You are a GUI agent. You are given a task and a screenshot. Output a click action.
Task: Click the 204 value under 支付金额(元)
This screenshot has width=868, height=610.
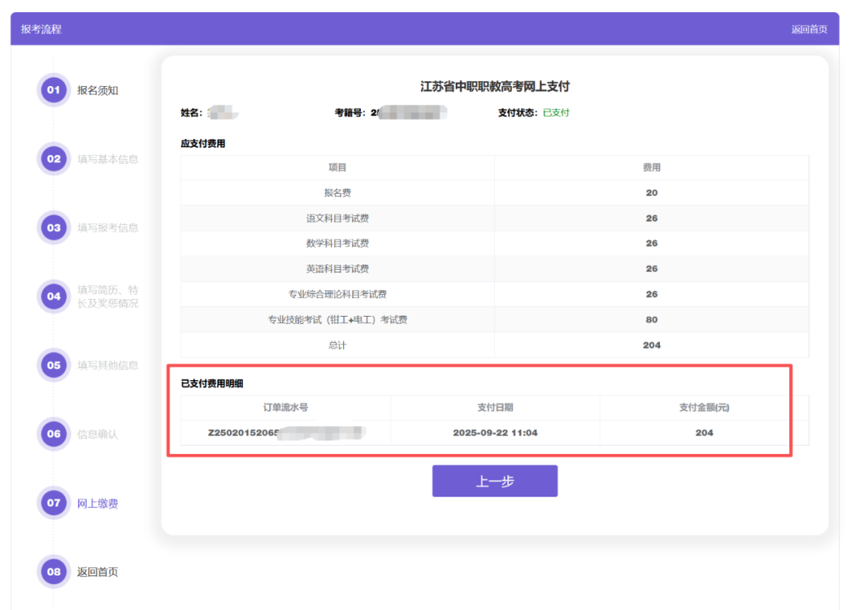[x=704, y=432]
